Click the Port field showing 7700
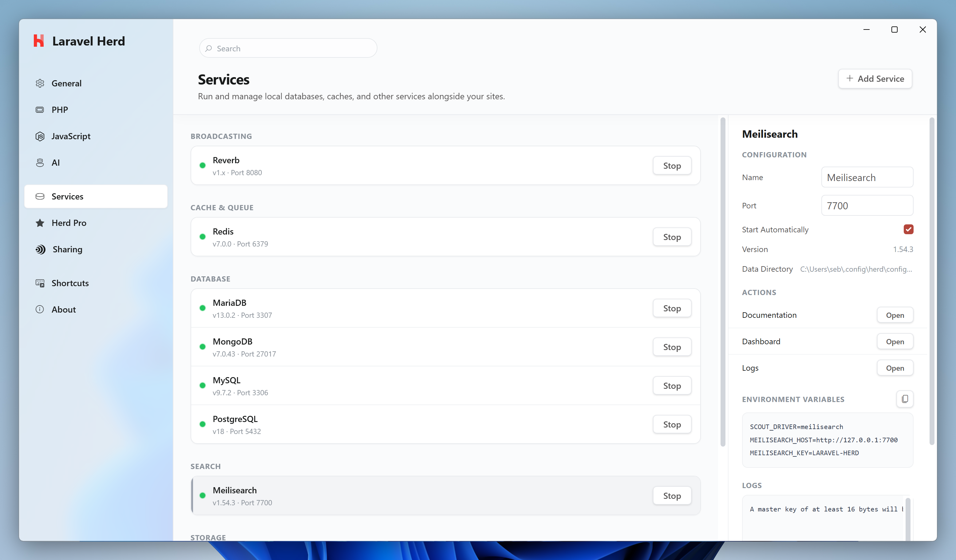The image size is (956, 560). [867, 205]
